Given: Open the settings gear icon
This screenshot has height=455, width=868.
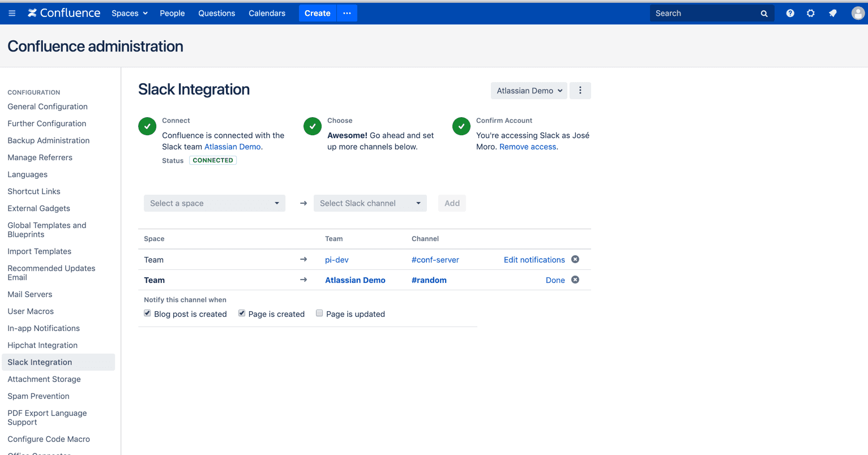Looking at the screenshot, I should (811, 13).
